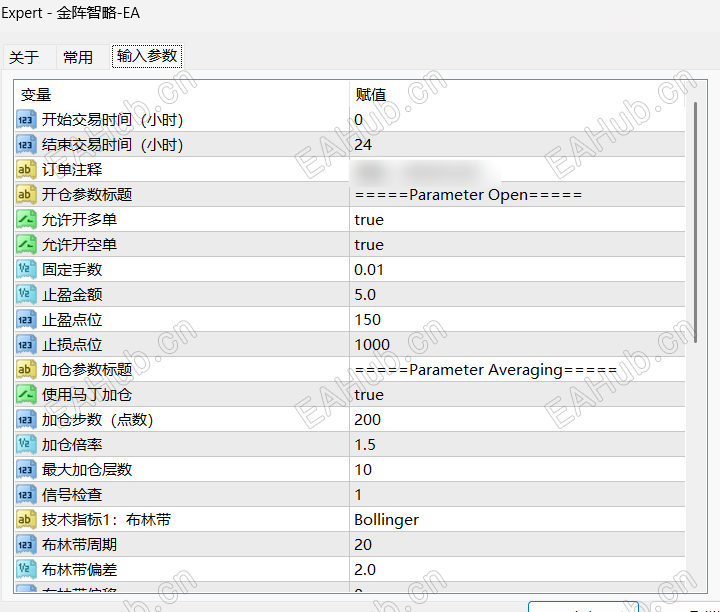Click the integer icon beside 布林带周期

point(26,545)
